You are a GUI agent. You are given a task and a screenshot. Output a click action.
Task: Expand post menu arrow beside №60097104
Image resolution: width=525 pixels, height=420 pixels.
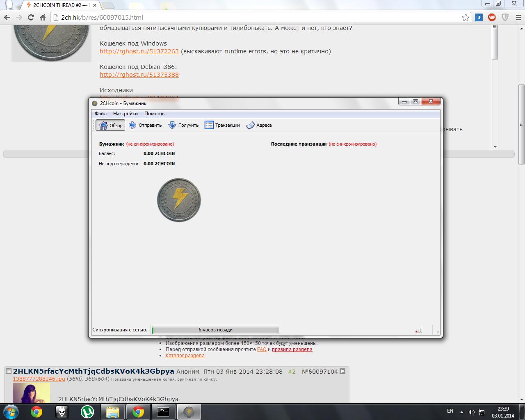pos(342,371)
